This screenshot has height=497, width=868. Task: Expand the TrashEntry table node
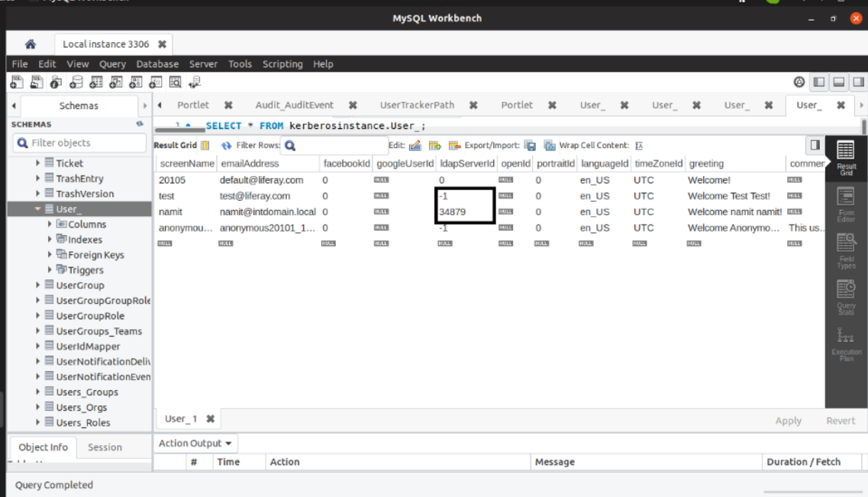pos(37,178)
